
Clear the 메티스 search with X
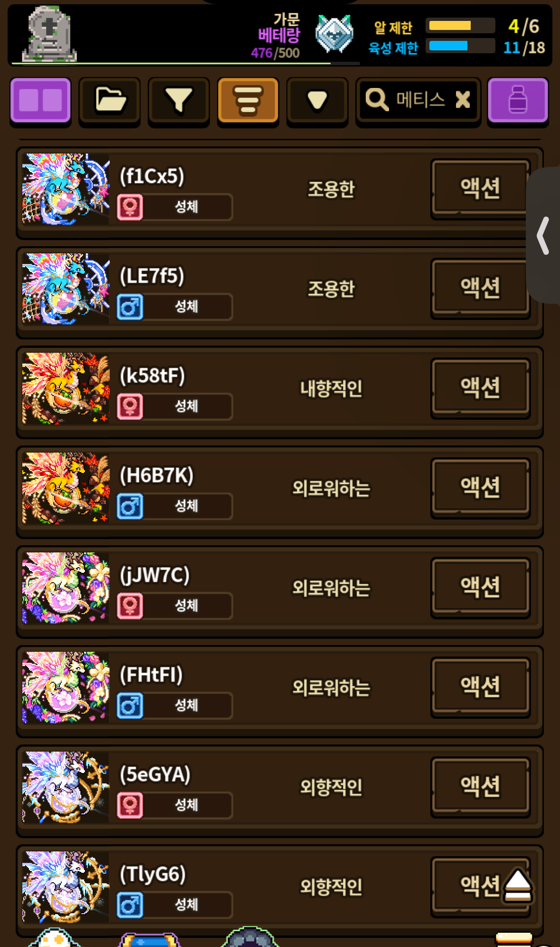point(463,100)
